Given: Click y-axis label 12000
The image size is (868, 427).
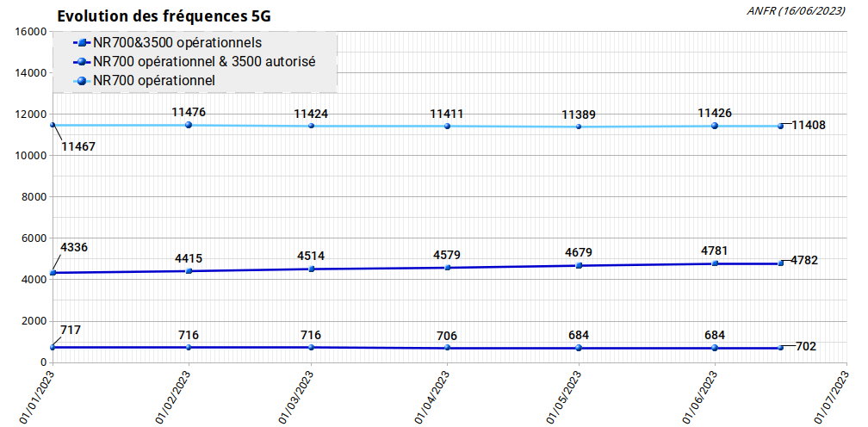Looking at the screenshot, I should tap(31, 114).
